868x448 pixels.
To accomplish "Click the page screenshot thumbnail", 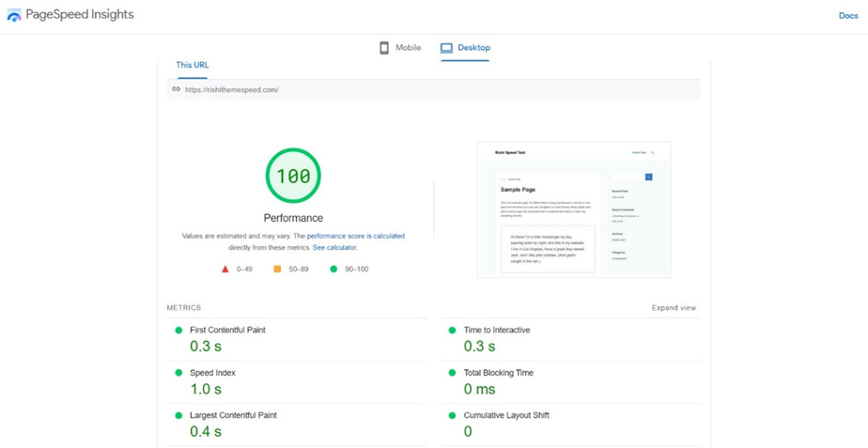I will 574,209.
